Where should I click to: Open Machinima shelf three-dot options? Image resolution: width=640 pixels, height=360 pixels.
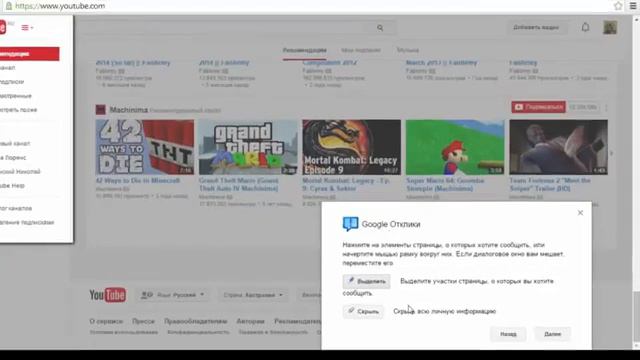607,107
